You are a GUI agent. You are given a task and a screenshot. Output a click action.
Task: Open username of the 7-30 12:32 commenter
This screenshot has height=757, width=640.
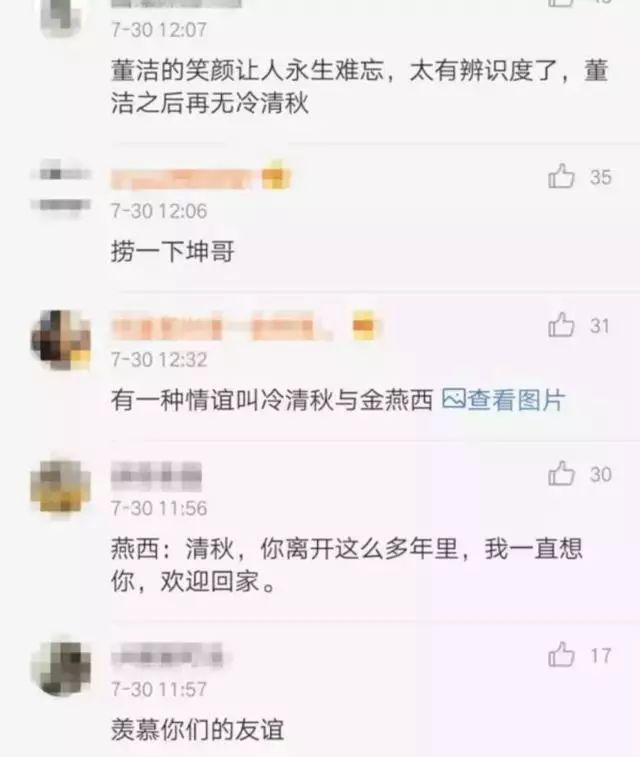[x=221, y=326]
